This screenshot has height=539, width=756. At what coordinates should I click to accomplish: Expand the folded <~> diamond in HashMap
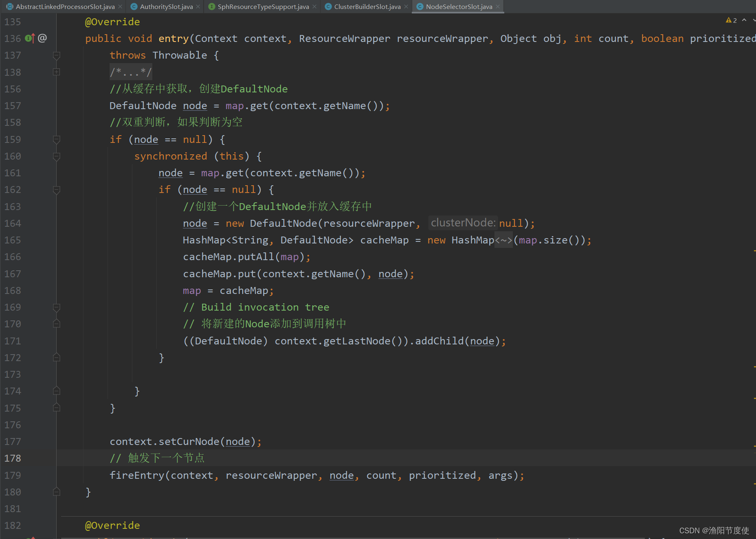503,240
